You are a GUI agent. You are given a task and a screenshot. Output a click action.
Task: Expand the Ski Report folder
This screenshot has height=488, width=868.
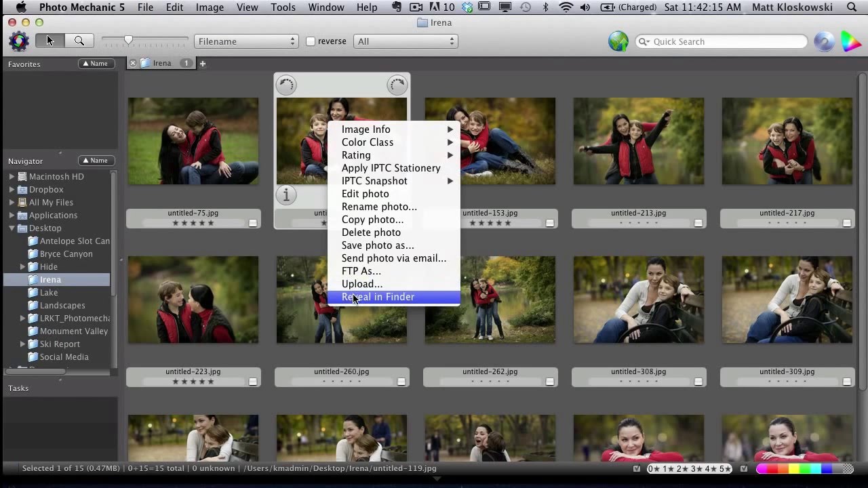(x=22, y=344)
